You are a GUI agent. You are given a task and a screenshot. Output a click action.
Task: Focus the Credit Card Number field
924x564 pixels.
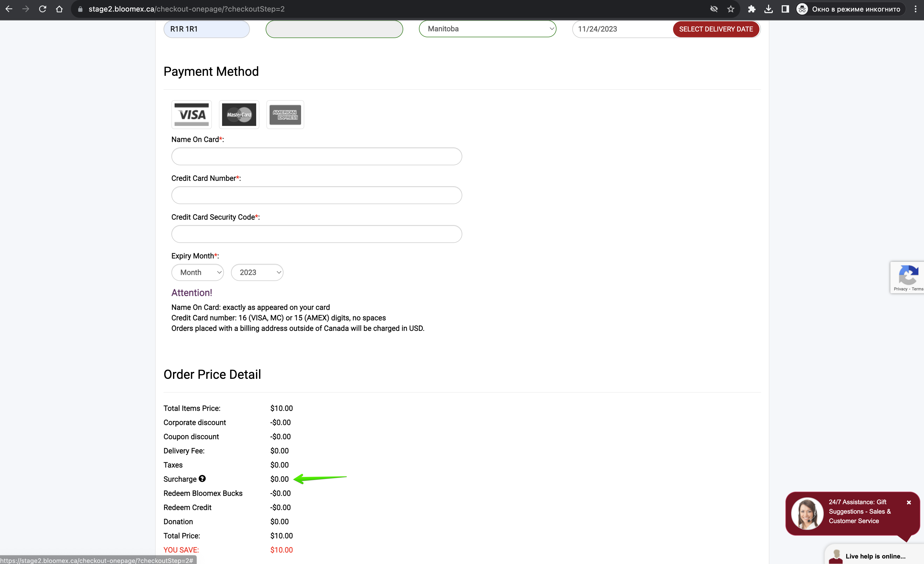click(x=317, y=195)
